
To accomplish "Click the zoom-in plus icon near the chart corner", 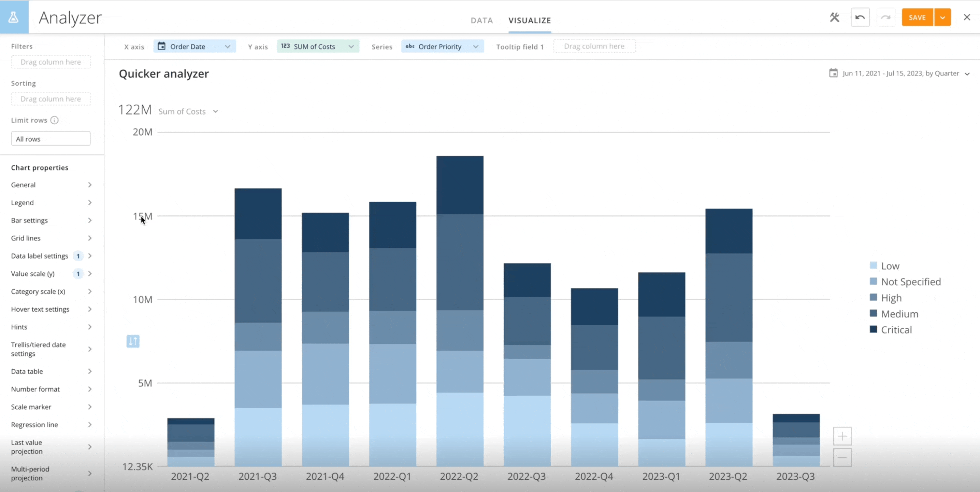I will coord(842,436).
